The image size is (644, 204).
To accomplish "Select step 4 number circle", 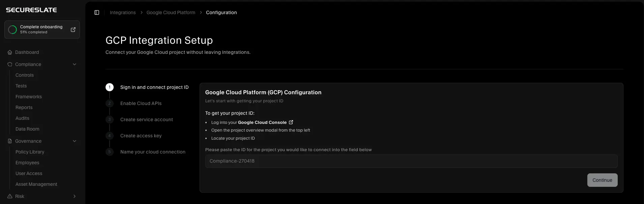I will (x=110, y=136).
